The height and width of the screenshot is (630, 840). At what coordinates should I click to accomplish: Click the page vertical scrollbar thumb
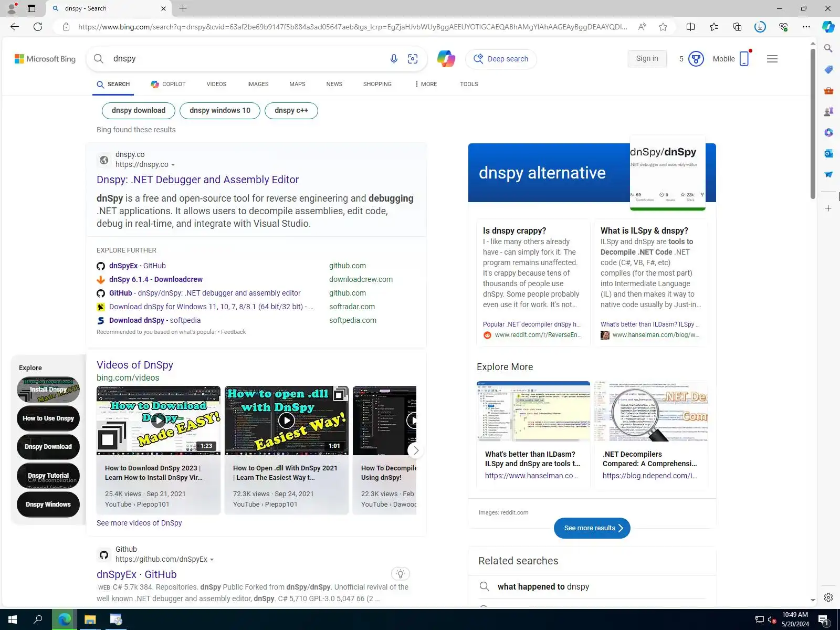pos(813,123)
